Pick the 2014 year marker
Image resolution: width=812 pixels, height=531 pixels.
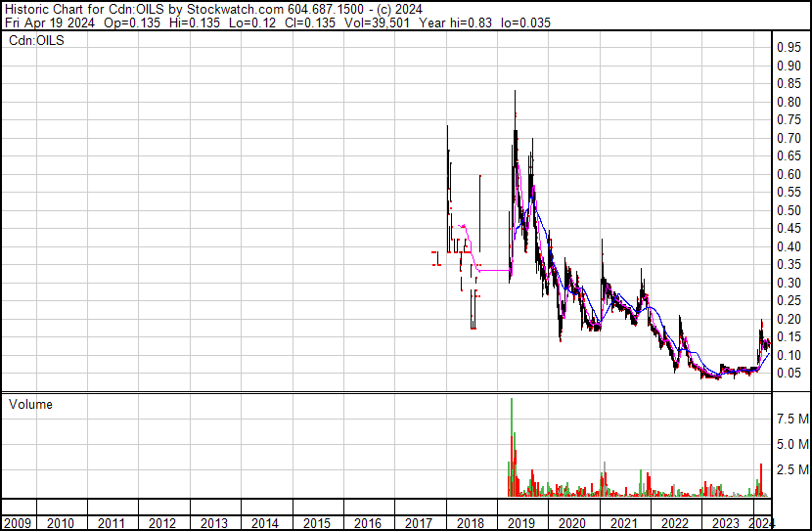pyautogui.click(x=265, y=523)
